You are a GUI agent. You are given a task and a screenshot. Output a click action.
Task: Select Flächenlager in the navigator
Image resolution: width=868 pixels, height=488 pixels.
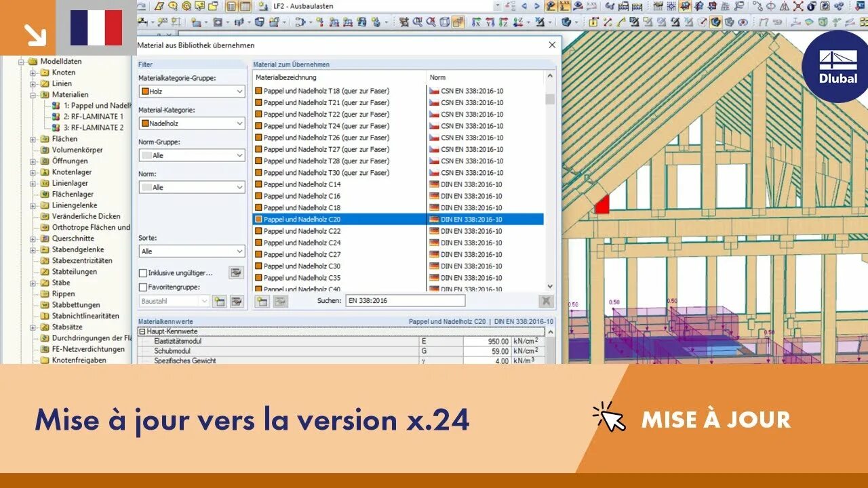click(73, 195)
